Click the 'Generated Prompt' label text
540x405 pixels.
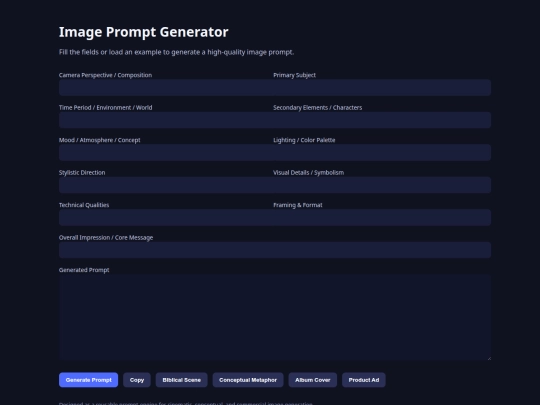coord(84,270)
